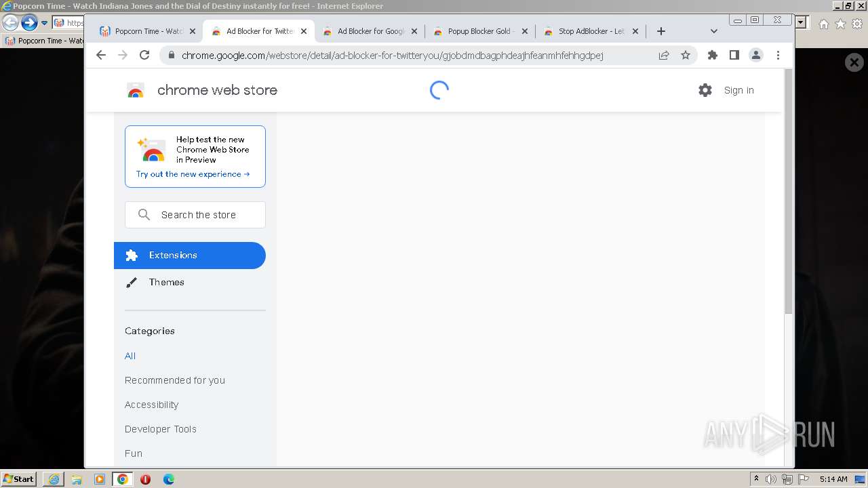Click the volume speaker tray icon
Image resolution: width=868 pixels, height=488 pixels.
tap(771, 479)
